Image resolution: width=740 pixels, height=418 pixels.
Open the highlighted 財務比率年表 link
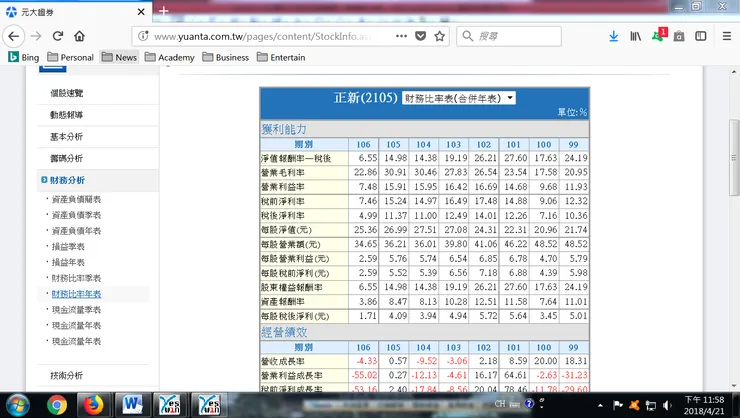76,294
